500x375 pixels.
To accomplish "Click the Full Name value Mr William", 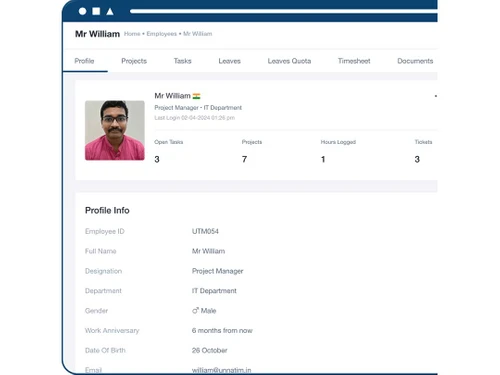I will 208,251.
